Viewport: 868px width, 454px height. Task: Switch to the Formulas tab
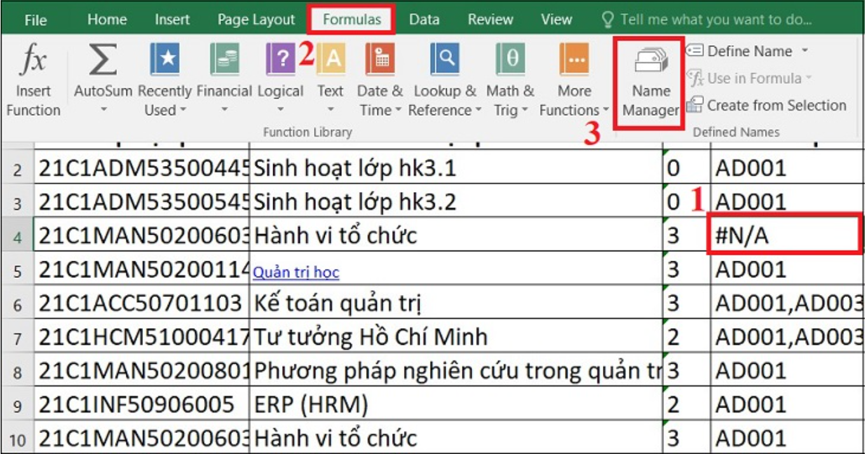(352, 20)
